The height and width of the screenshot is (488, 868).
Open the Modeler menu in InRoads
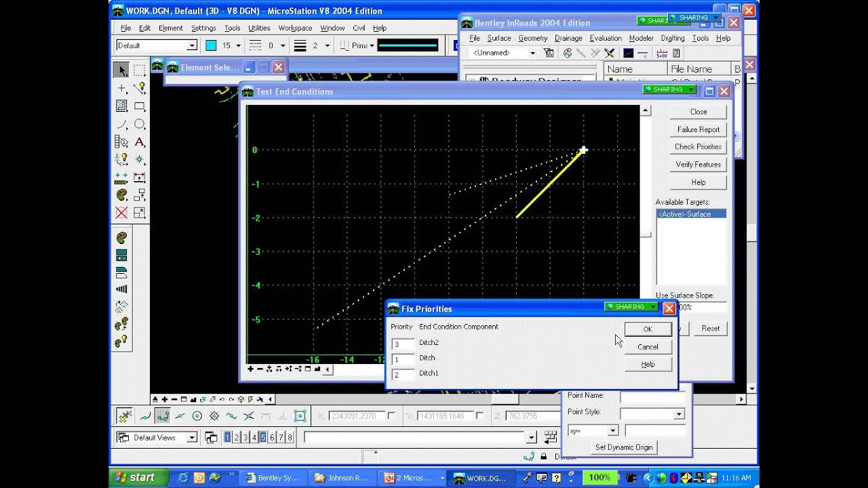coord(641,38)
